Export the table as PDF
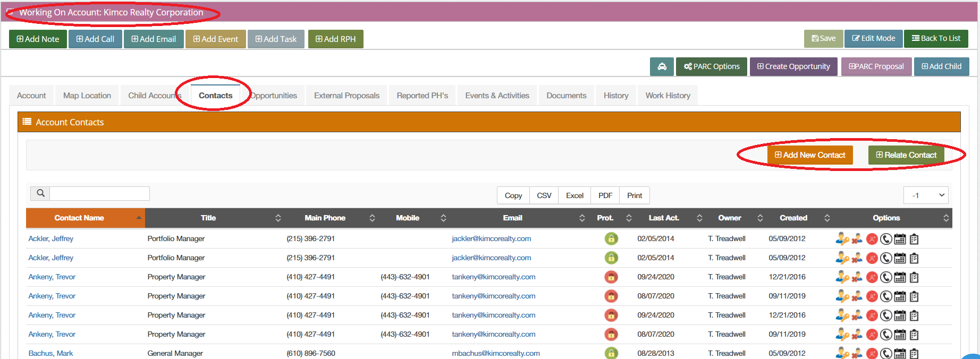This screenshot has width=980, height=359. [x=605, y=195]
